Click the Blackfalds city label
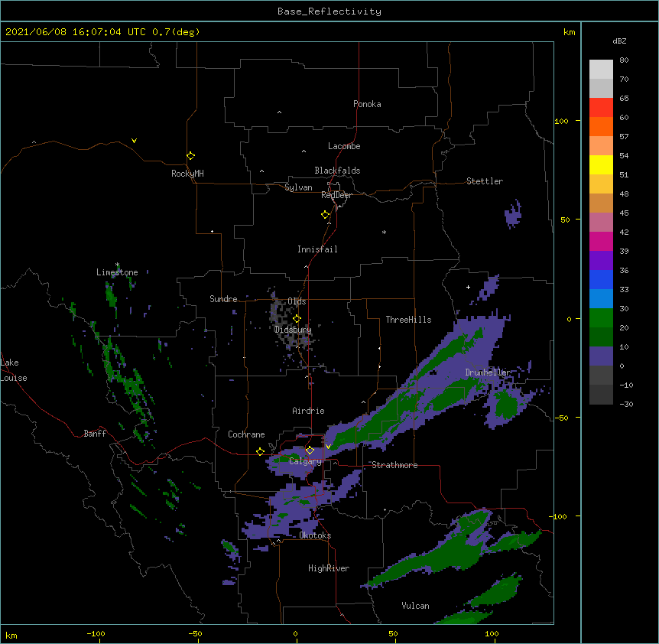659x644 pixels. (337, 171)
